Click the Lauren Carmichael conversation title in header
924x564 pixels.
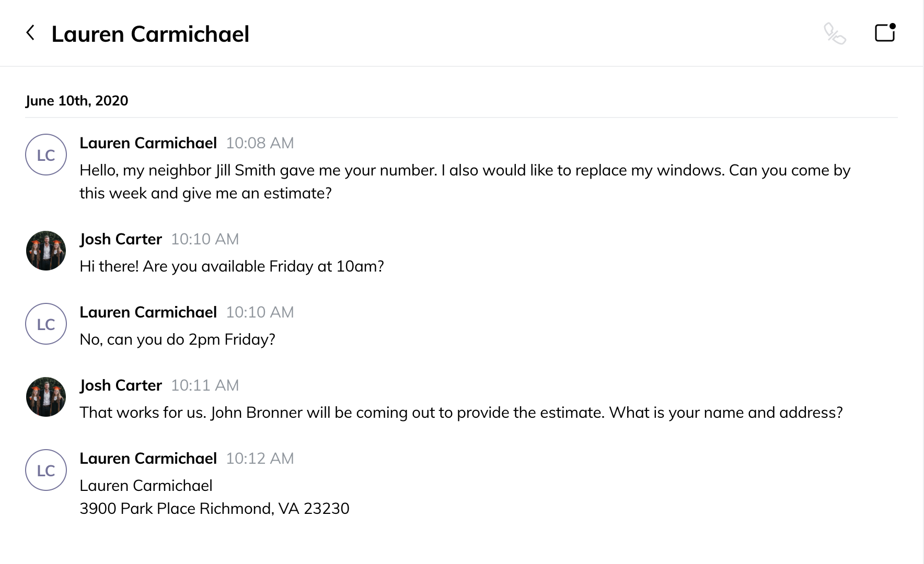[x=150, y=34]
